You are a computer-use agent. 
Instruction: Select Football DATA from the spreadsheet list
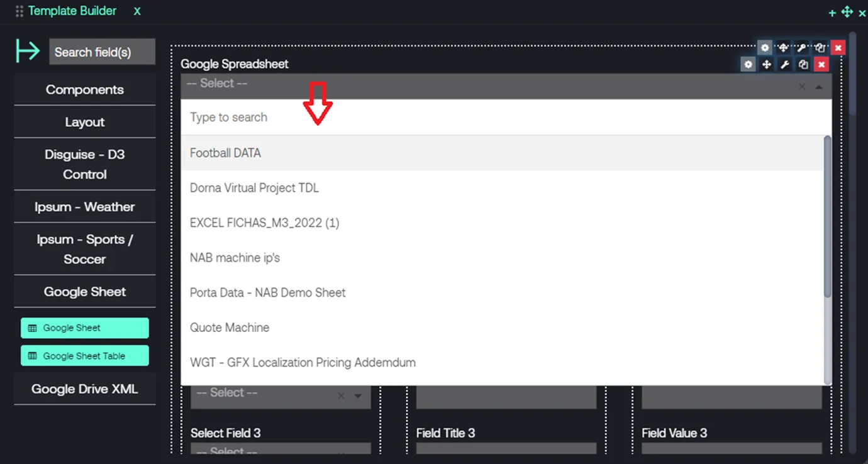click(x=225, y=153)
